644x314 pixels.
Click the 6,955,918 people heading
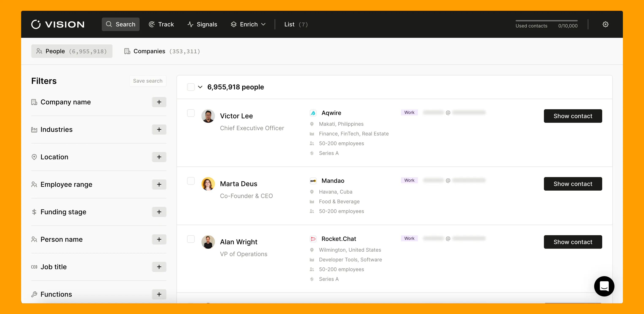pyautogui.click(x=235, y=87)
